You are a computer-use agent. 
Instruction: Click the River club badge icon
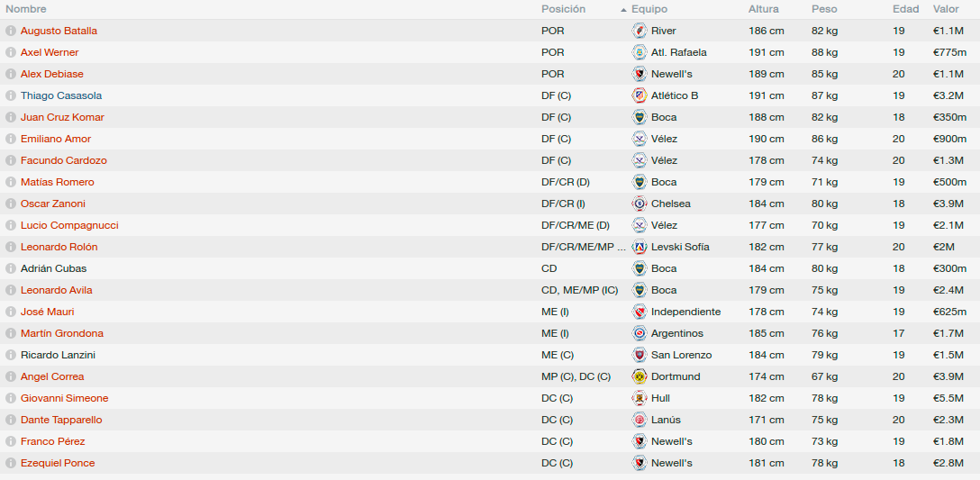pos(640,31)
